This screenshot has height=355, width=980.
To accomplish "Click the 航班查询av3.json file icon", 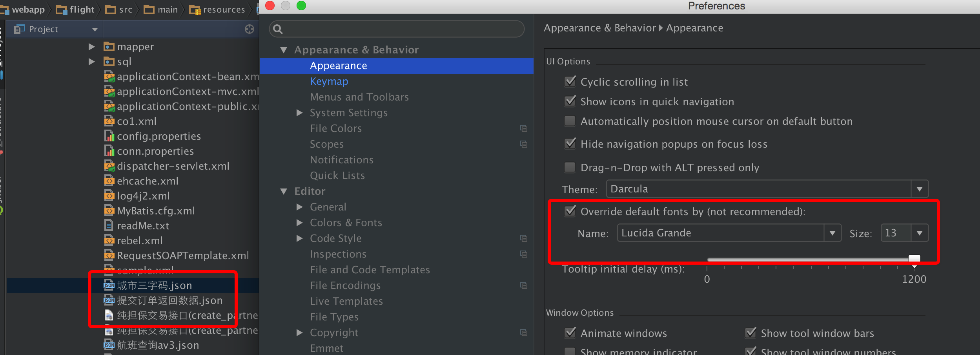I will pyautogui.click(x=109, y=345).
